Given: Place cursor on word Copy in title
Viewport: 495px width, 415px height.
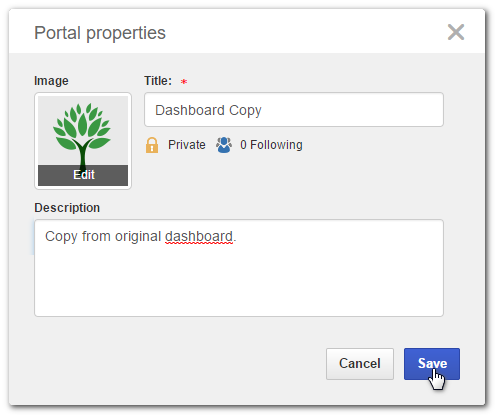Looking at the screenshot, I should click(245, 110).
